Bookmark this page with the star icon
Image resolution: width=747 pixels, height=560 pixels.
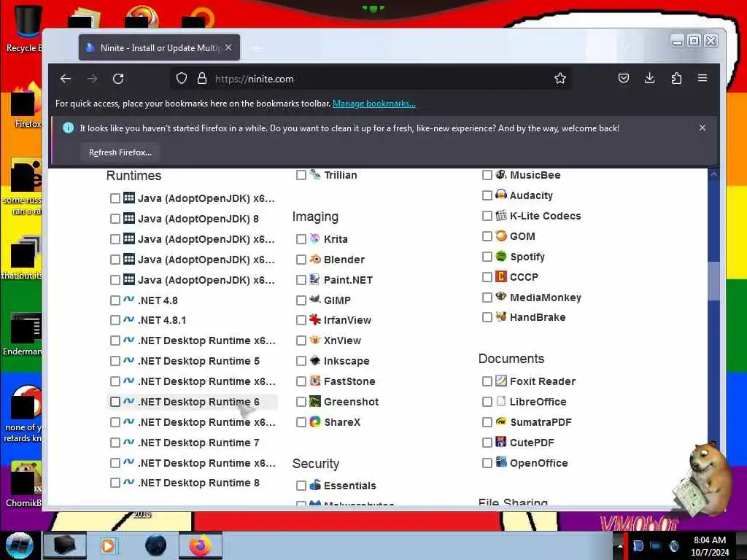(x=560, y=79)
